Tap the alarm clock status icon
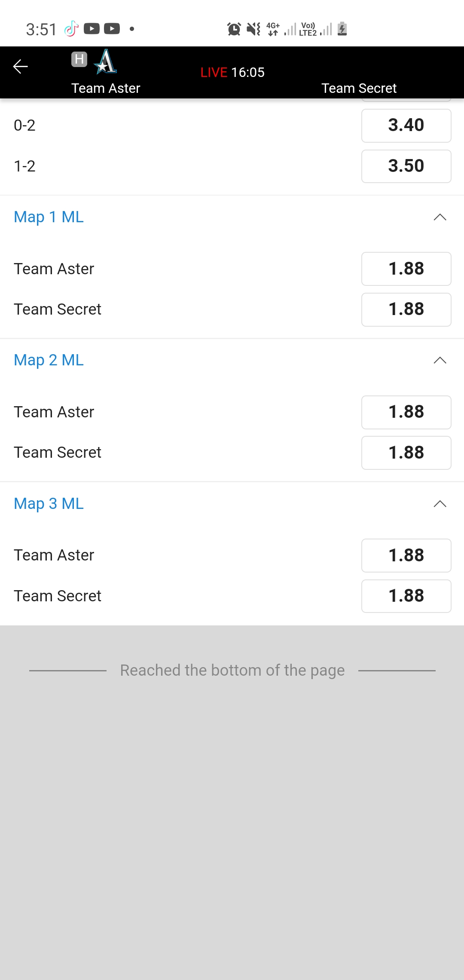Screen dimensions: 464x980 tap(234, 29)
